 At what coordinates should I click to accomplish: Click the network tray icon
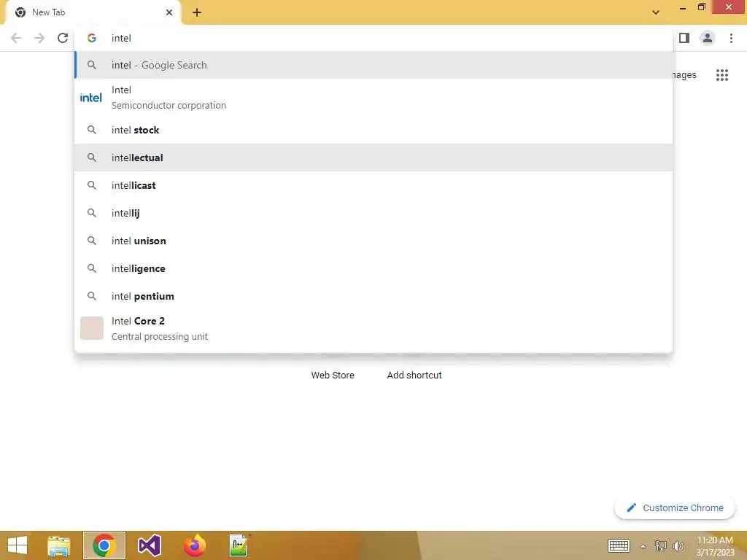coord(660,545)
